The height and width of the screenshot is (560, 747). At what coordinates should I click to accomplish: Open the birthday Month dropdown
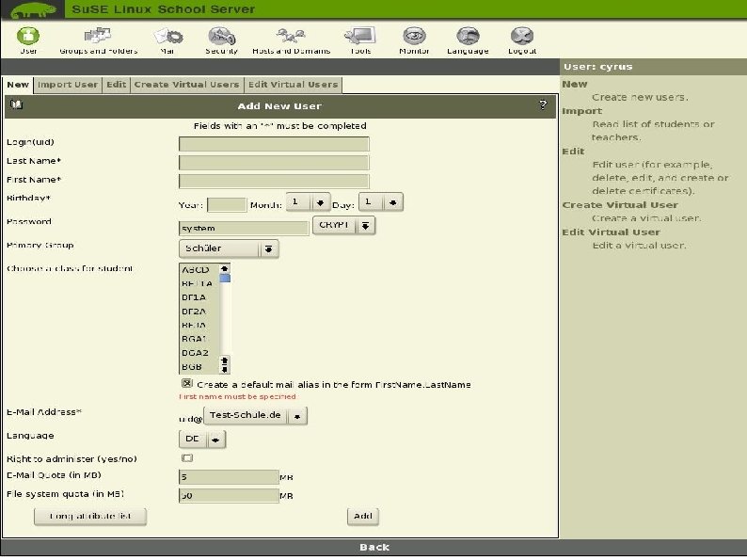[x=308, y=202]
